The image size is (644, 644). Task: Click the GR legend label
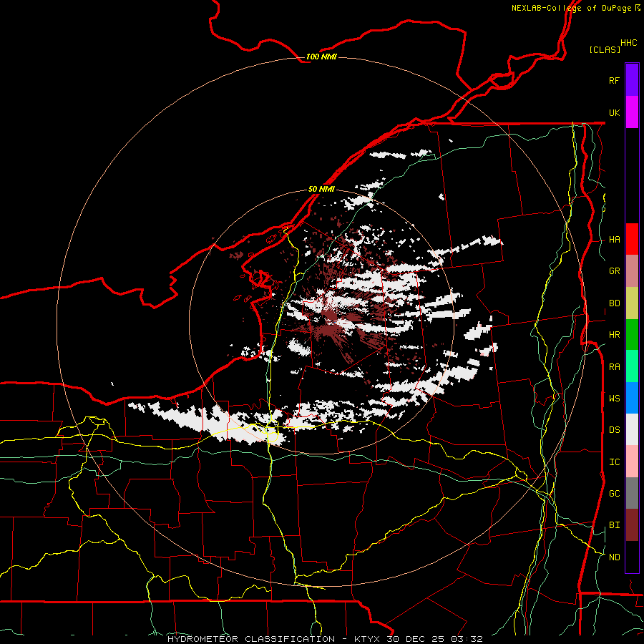coord(614,271)
